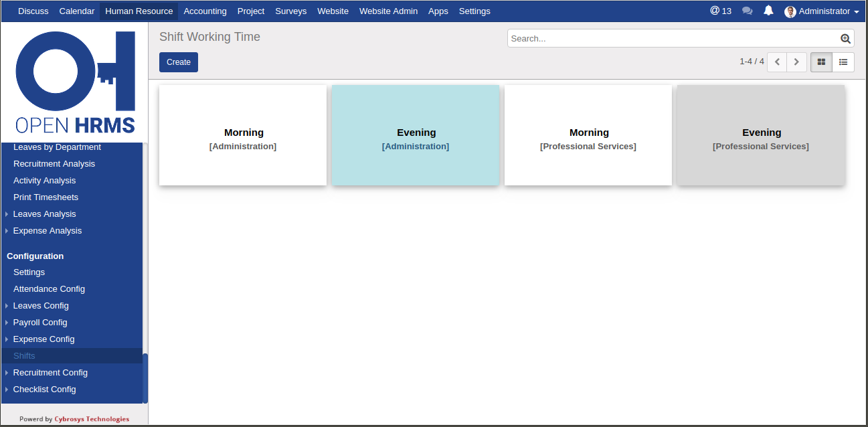Open Cybrosys Technologies link
The image size is (868, 427).
92,419
